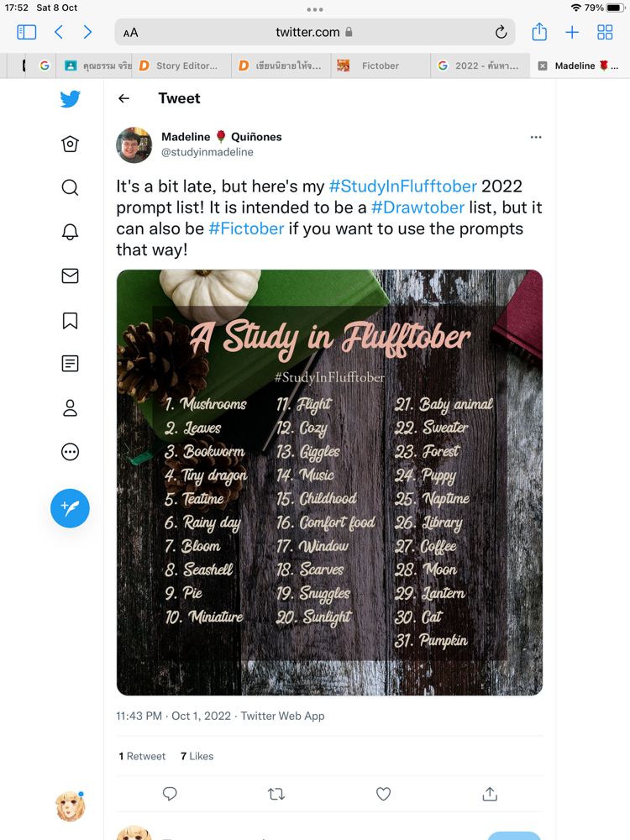Open Safari AA page settings menu

130,33
